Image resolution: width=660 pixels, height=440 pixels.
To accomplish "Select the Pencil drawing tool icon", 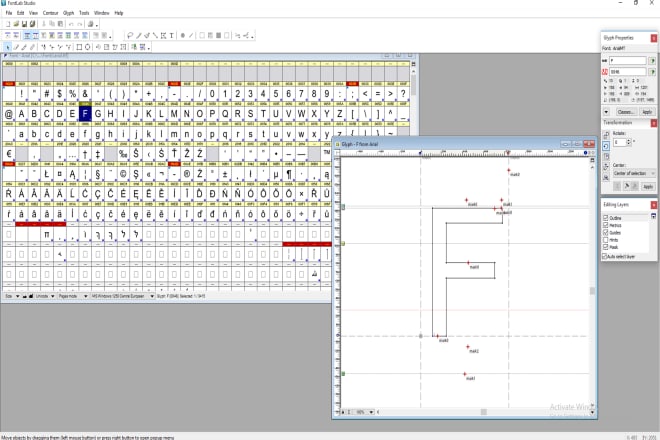I will (138, 35).
